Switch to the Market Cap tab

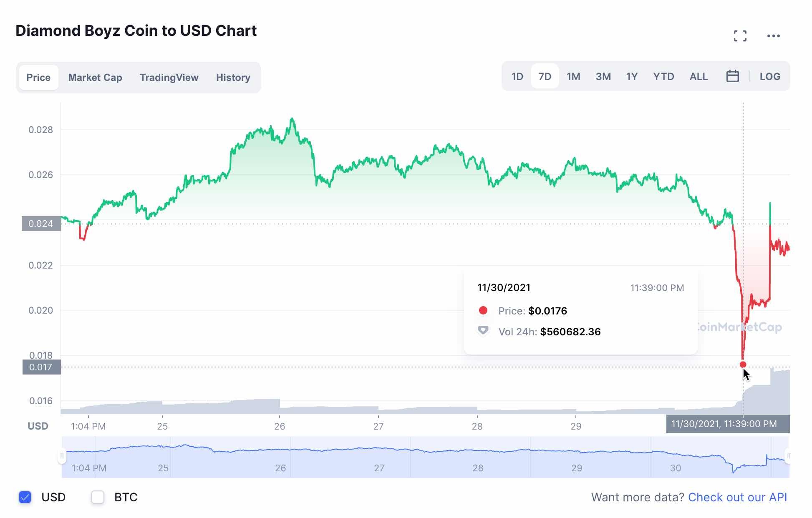click(95, 78)
